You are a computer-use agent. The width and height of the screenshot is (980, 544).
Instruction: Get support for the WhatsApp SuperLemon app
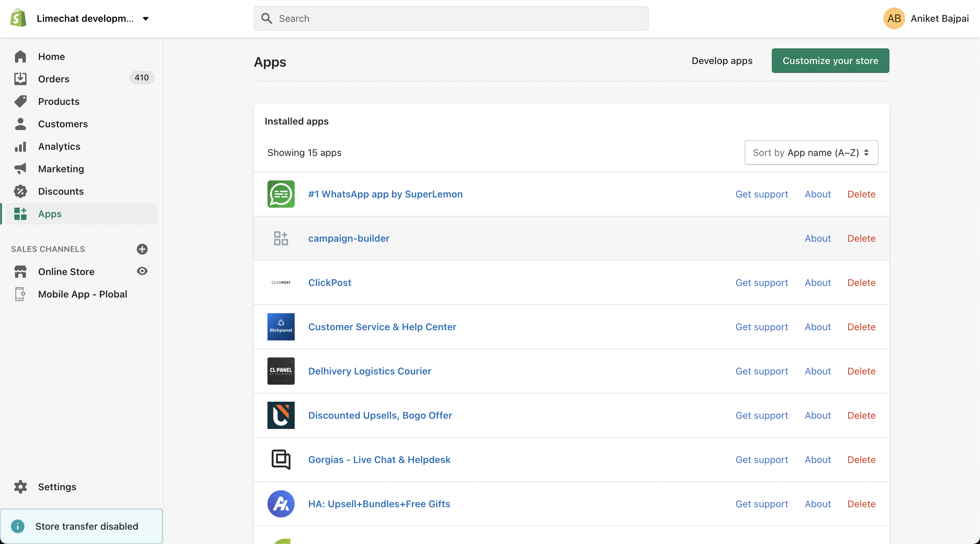(761, 194)
